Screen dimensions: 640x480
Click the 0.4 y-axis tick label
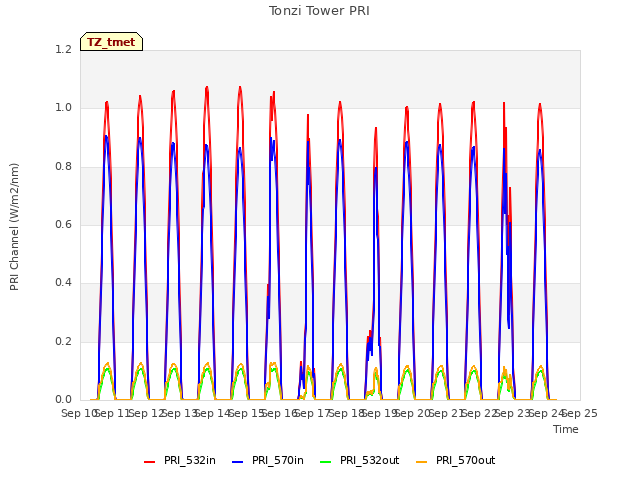point(63,282)
